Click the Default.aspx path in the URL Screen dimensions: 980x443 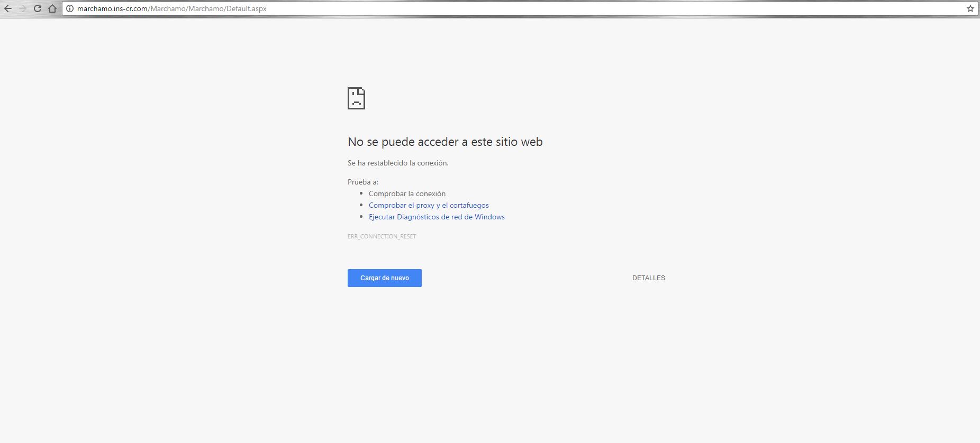246,8
